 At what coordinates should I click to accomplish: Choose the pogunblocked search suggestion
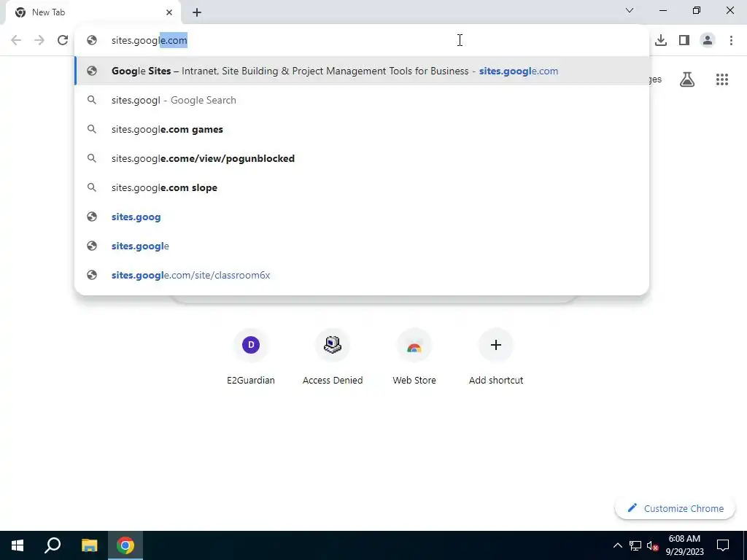[362, 158]
